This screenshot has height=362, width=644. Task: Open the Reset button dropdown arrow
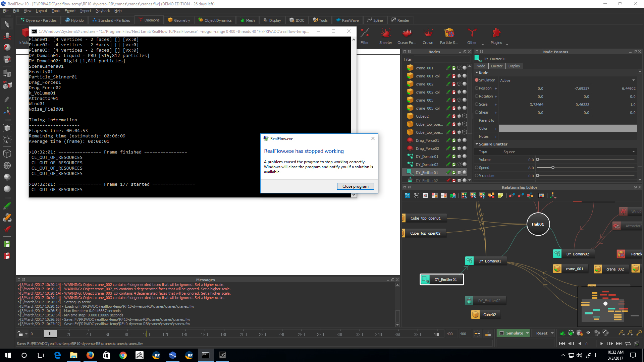552,333
